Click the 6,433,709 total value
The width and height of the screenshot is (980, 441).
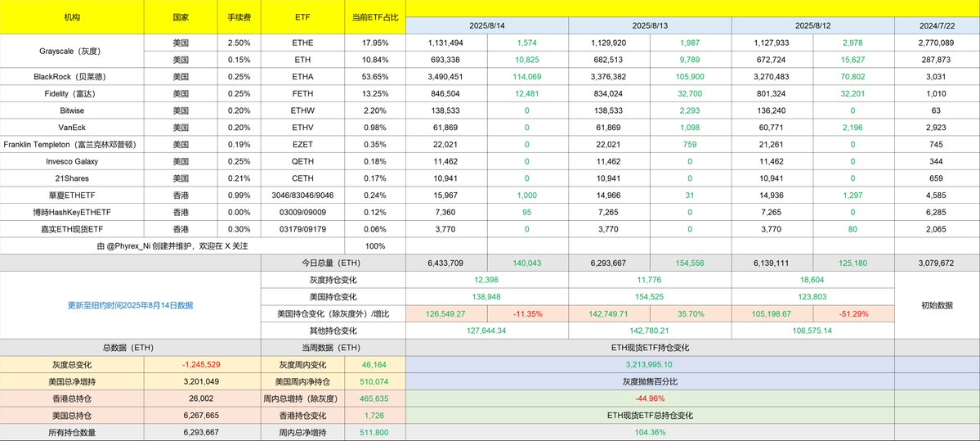click(446, 263)
